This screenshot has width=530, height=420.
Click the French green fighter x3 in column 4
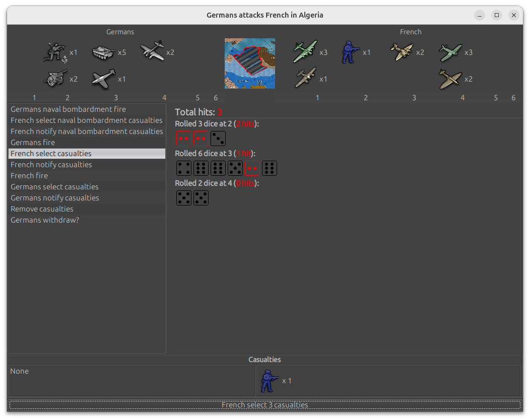point(450,52)
